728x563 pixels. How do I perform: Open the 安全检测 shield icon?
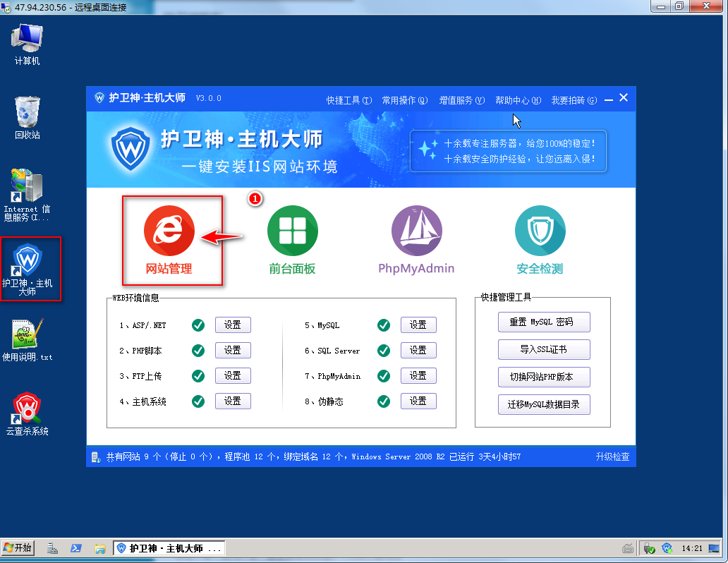[540, 233]
